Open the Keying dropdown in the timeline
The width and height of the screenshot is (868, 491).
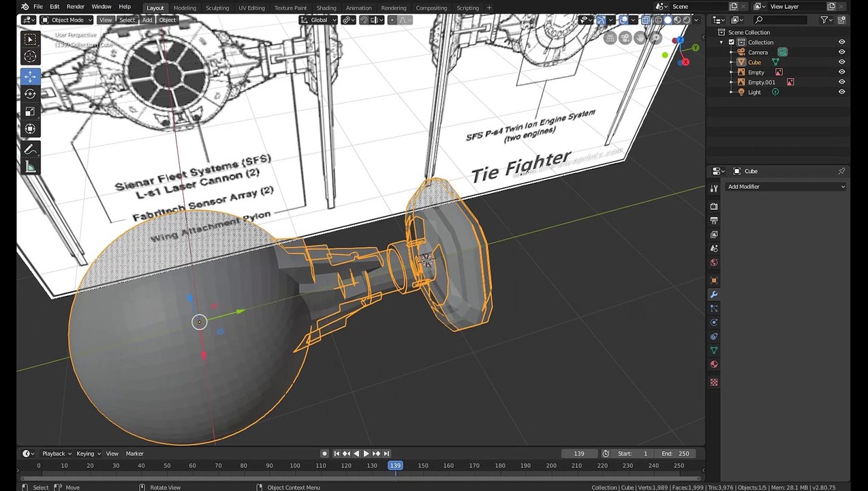[89, 453]
